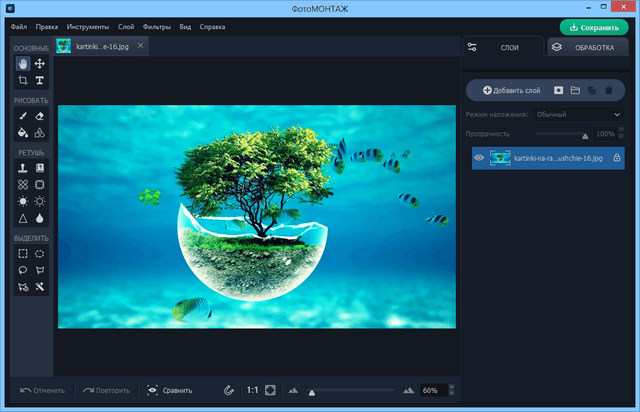
Task: Switch to the Обработка tab
Action: click(585, 47)
